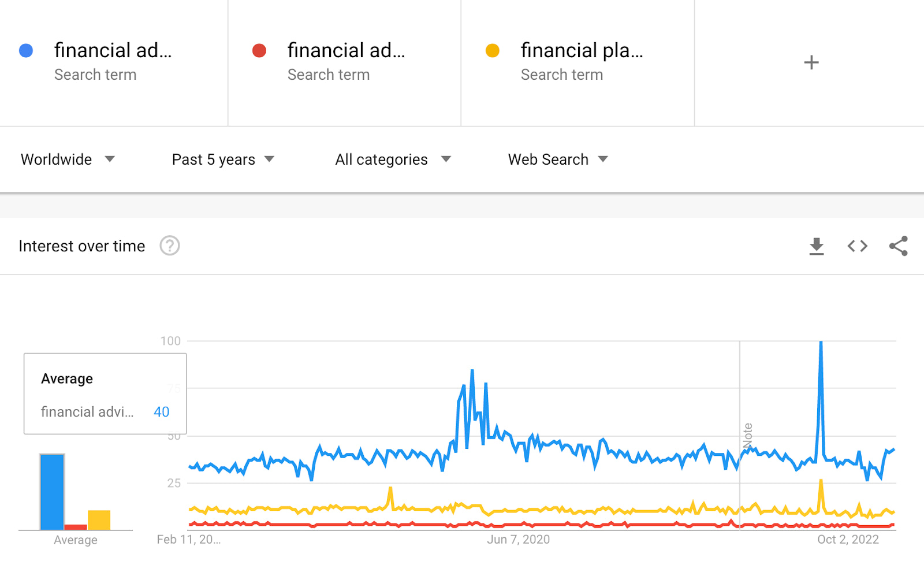Click the blue dot of the first search term
The image size is (924, 587).
click(26, 51)
